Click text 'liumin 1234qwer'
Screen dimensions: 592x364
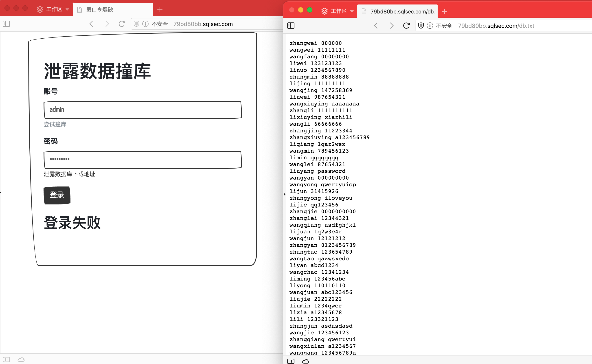coord(316,306)
